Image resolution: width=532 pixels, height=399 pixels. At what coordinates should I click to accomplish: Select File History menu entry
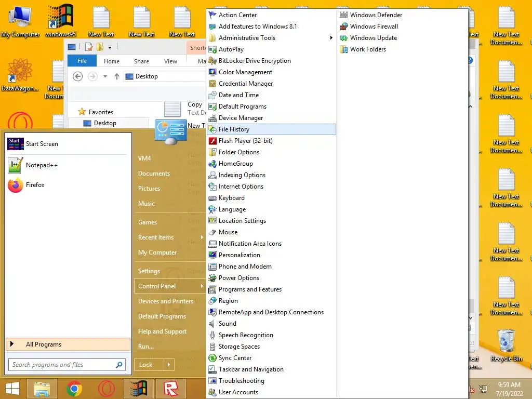pos(271,129)
